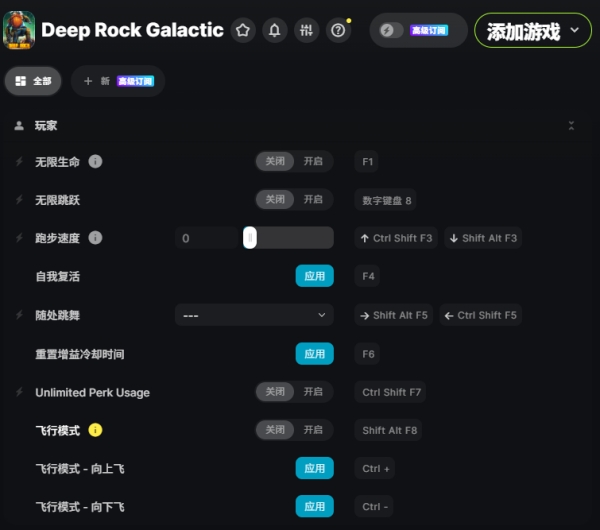Click the favorite star icon
The image size is (600, 530).
click(x=243, y=31)
